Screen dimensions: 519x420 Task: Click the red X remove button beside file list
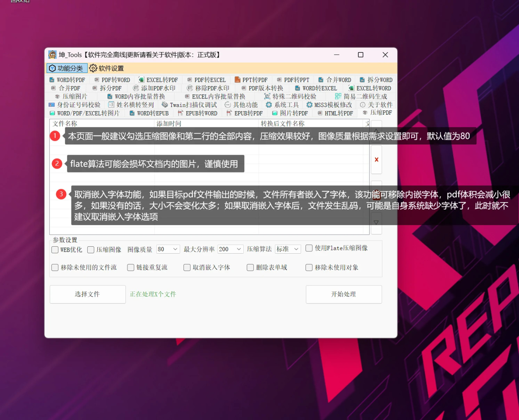point(377,159)
